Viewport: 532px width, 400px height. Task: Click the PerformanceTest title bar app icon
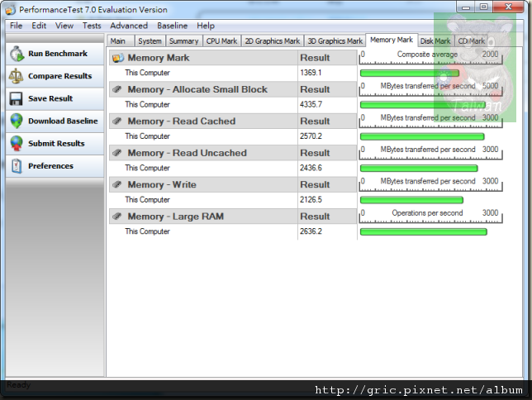[11, 10]
